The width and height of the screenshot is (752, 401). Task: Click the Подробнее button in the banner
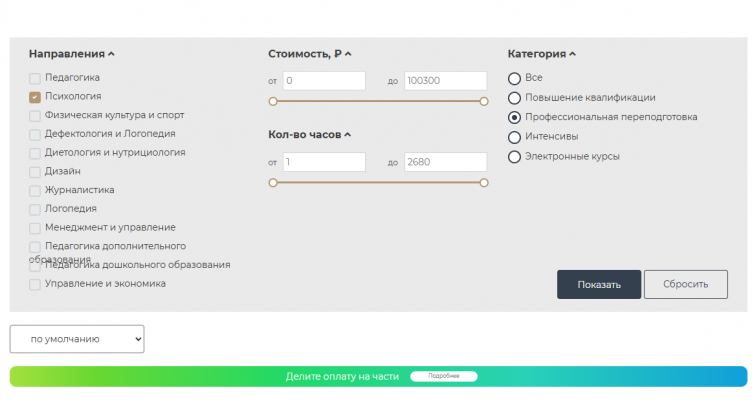pyautogui.click(x=443, y=377)
